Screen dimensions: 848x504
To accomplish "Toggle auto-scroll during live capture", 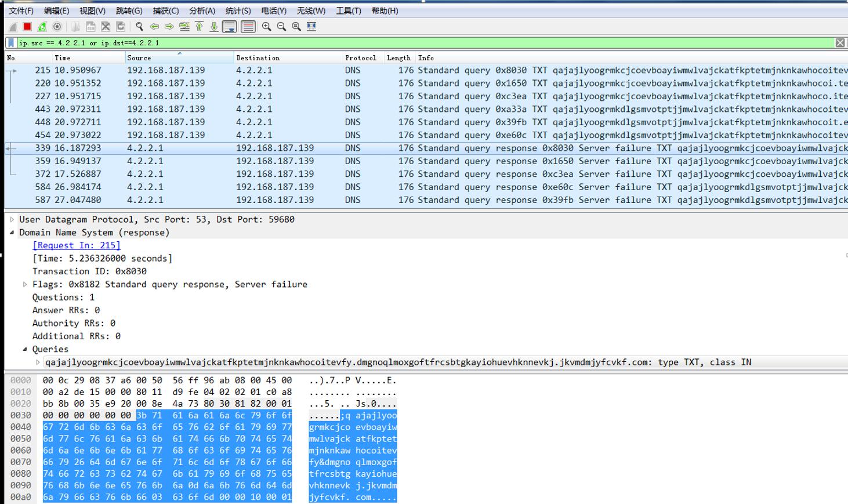I will point(230,27).
